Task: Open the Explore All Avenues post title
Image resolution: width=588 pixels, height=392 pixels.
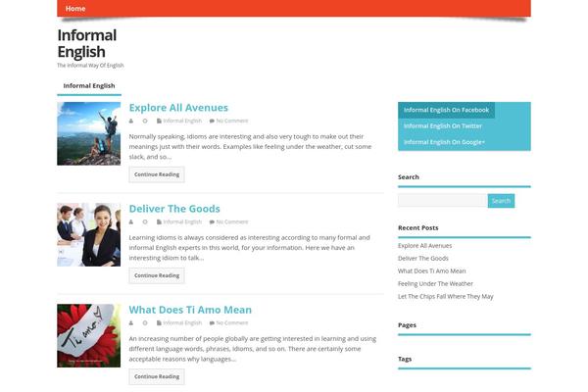Action: (178, 108)
